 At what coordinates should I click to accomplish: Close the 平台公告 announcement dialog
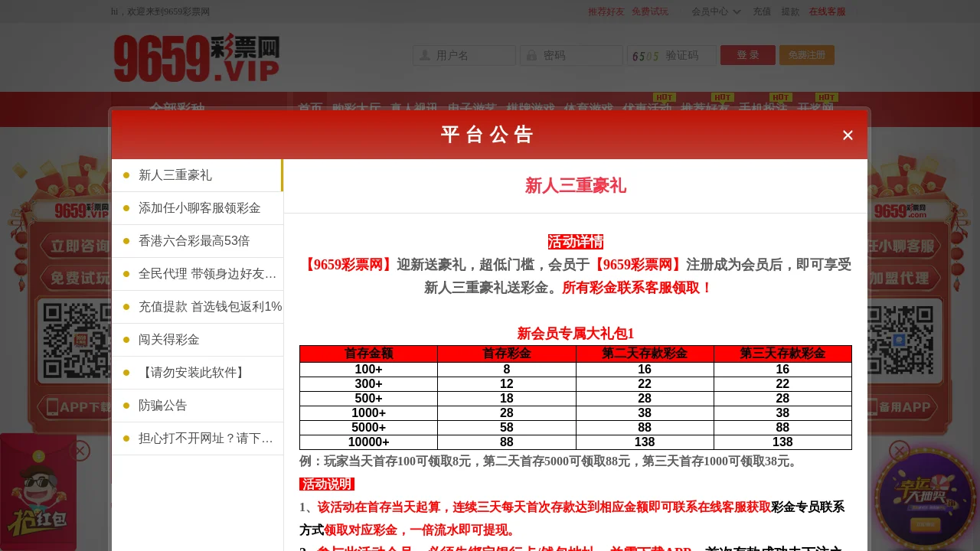pos(848,135)
